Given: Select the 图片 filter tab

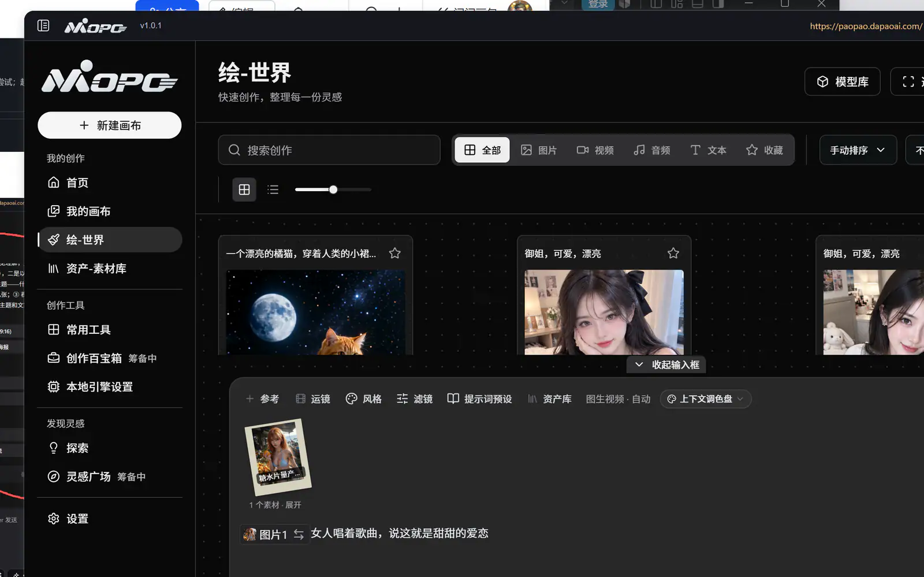Looking at the screenshot, I should pyautogui.click(x=539, y=150).
